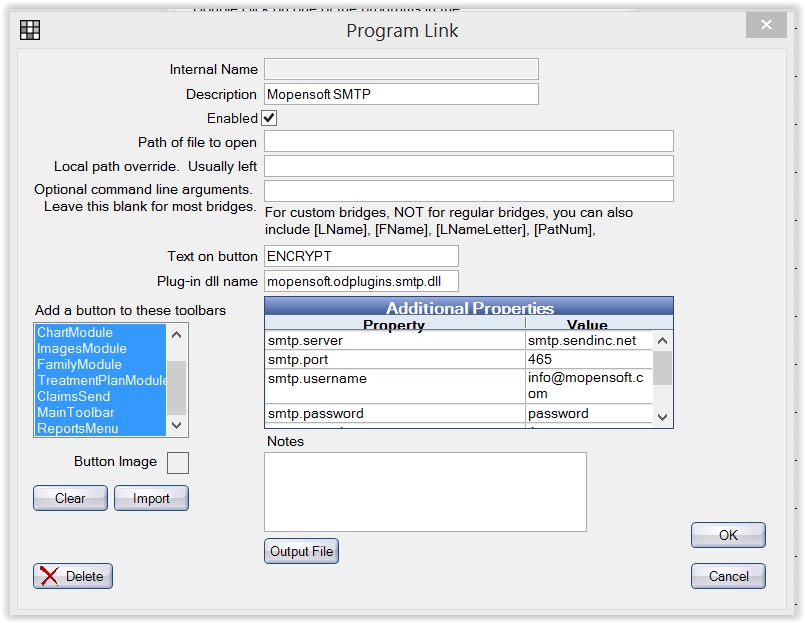805x623 pixels.
Task: Select the smtp.sendinc.net value cell
Action: (589, 341)
